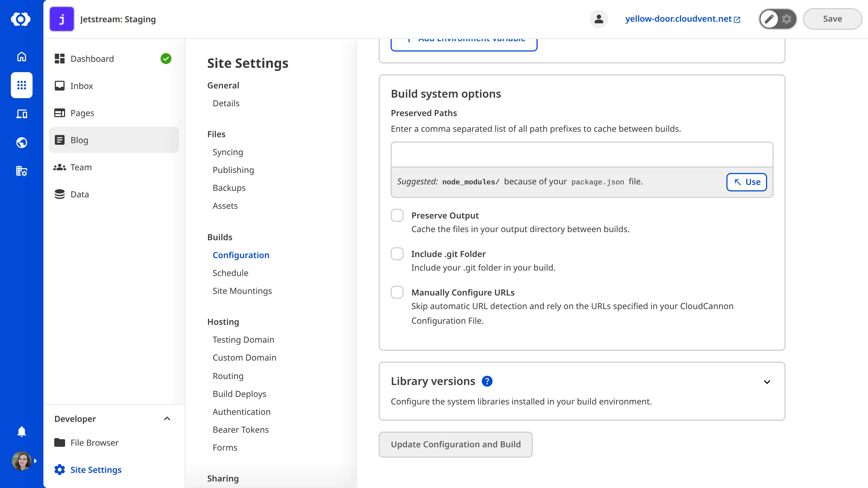Open the Home icon in the blue sidebar
Screen dimensions: 868x488
point(21,57)
